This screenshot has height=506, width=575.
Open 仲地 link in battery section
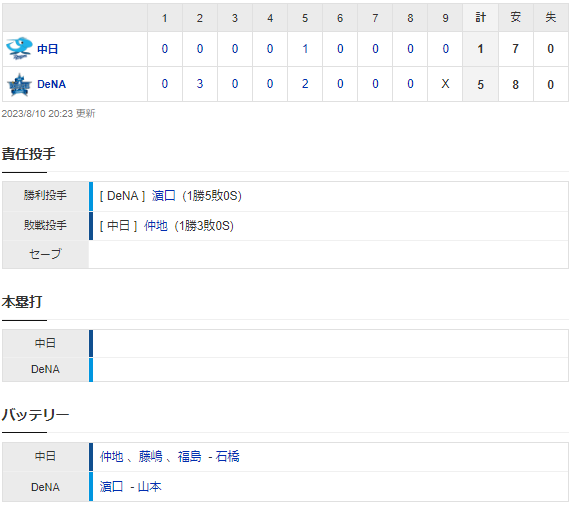111,456
